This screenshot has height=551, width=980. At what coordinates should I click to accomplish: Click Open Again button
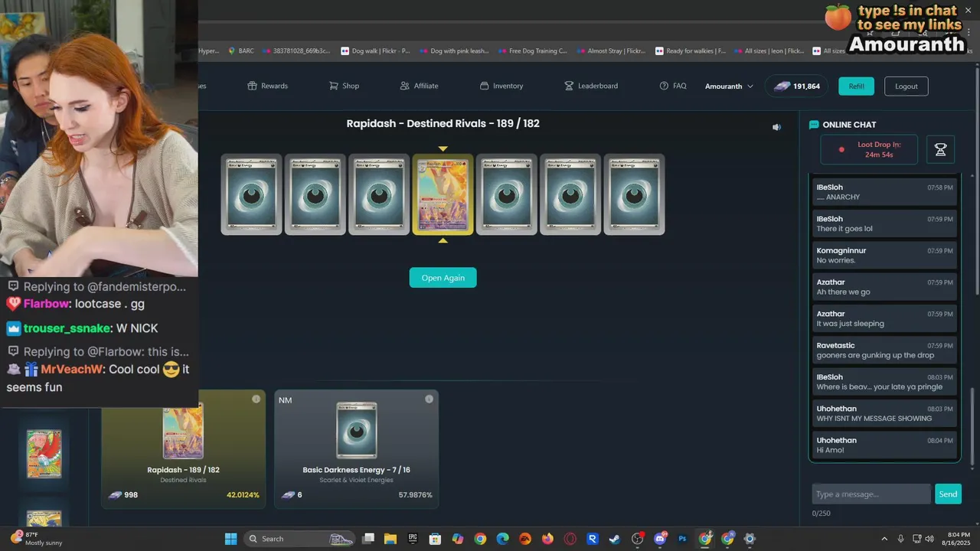(x=443, y=278)
